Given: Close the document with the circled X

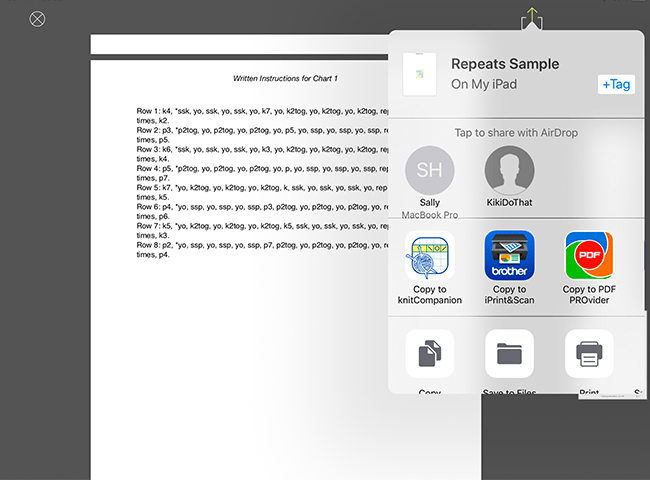Looking at the screenshot, I should 37,19.
